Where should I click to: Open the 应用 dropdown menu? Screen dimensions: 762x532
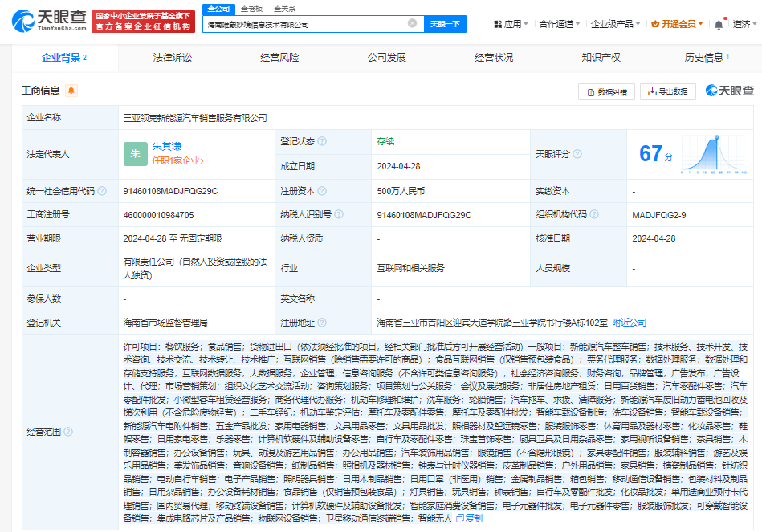pos(511,24)
